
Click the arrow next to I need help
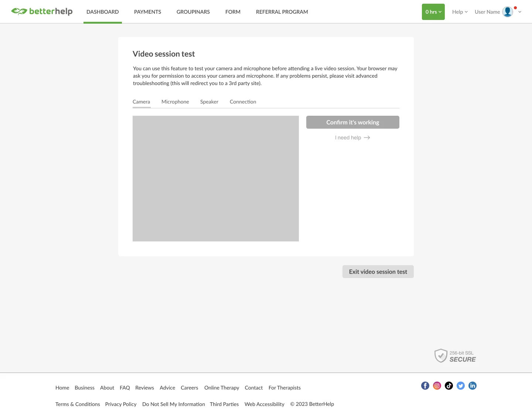(367, 138)
